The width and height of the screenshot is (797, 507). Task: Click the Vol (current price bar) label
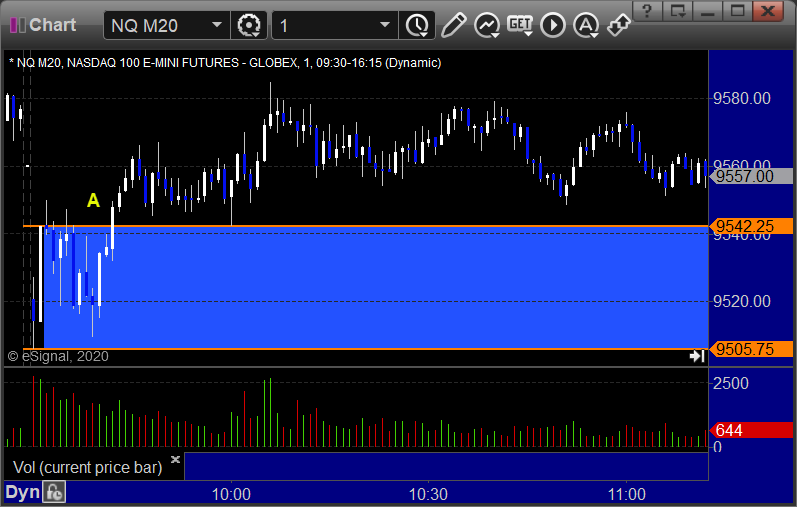(x=87, y=467)
